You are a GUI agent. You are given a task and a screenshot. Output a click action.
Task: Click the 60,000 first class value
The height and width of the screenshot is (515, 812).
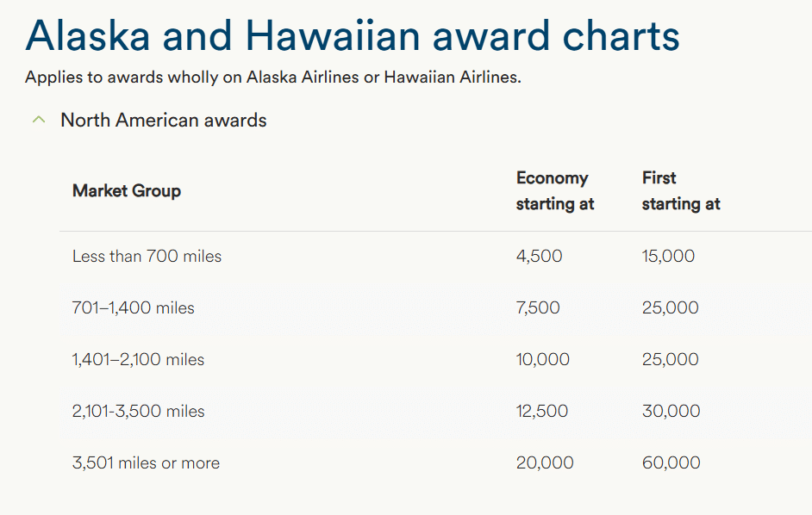(x=671, y=462)
